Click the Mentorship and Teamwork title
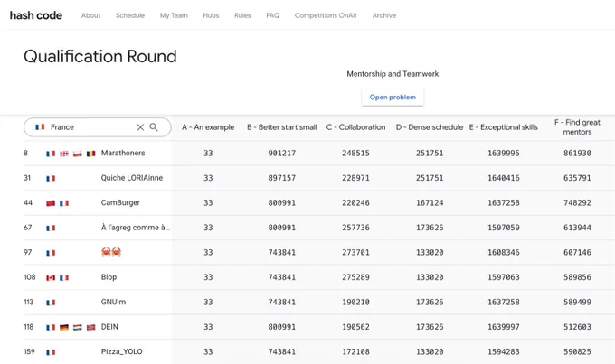Screen dimensions: 615x364 pyautogui.click(x=393, y=74)
